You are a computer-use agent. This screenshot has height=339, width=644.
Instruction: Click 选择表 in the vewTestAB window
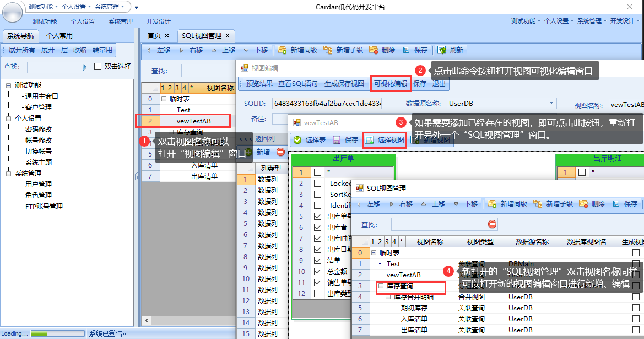pos(310,140)
